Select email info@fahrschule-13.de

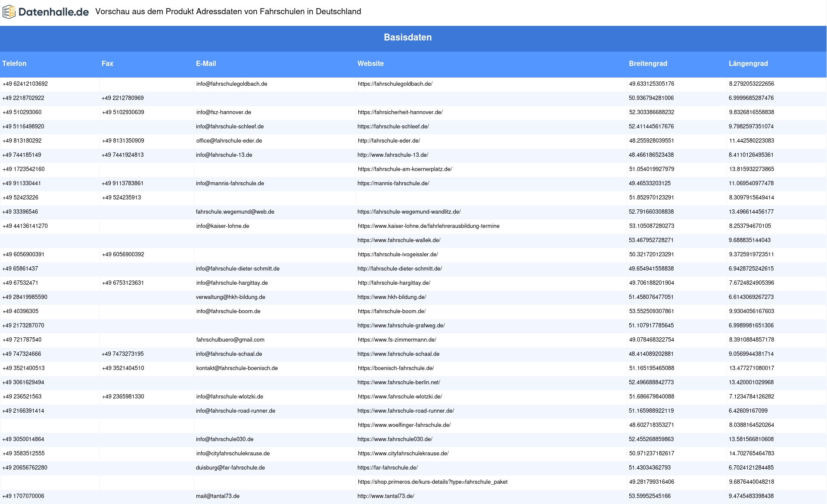(224, 155)
